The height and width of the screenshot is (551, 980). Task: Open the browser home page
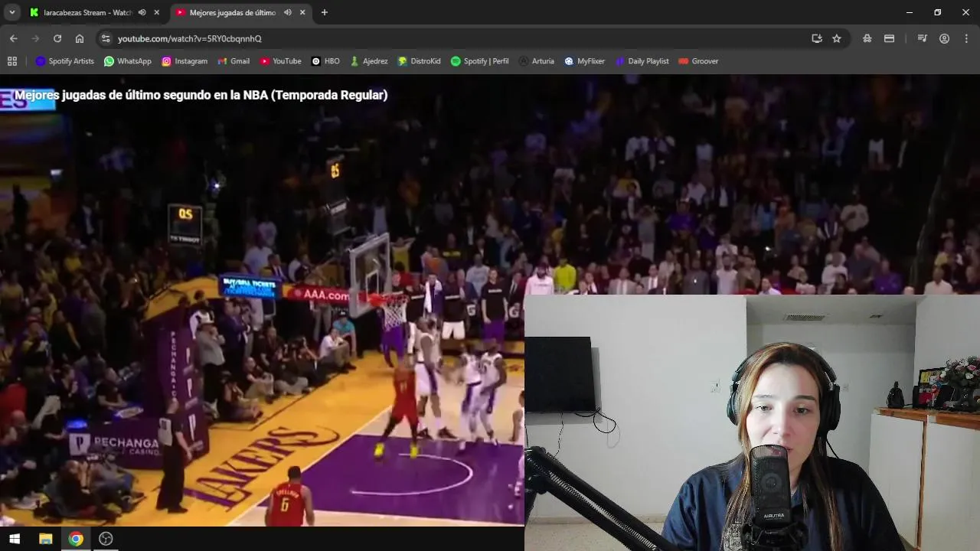click(x=80, y=38)
